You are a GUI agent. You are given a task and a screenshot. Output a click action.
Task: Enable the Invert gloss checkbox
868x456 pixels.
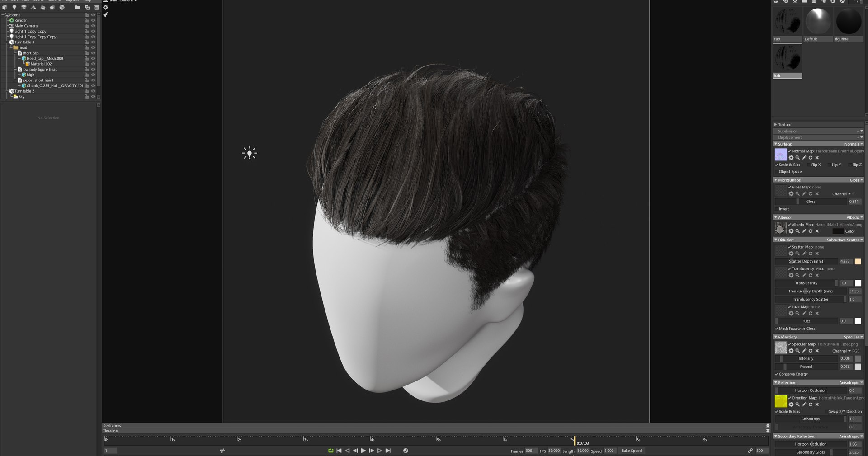(x=777, y=209)
